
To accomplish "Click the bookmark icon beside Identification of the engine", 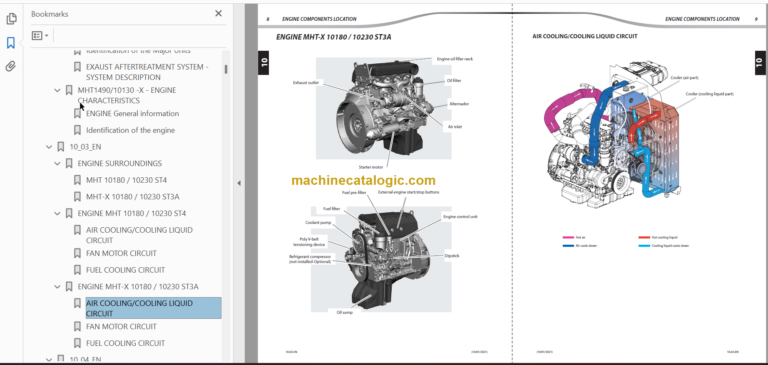I will pos(77,130).
